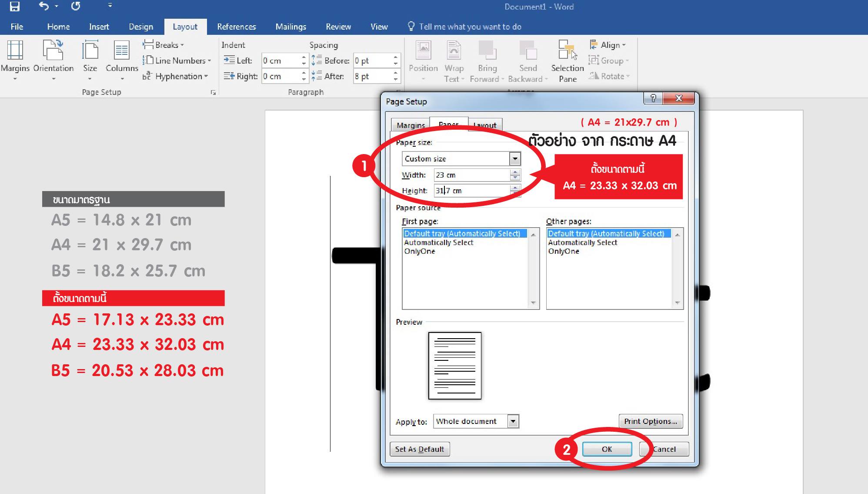Select OnlyOne in First page list
This screenshot has width=868, height=494.
[420, 251]
